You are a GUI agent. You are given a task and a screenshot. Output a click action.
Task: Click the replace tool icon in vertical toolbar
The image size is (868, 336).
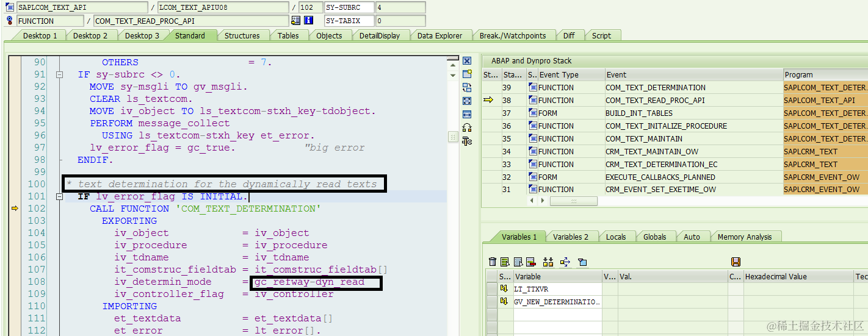(467, 88)
